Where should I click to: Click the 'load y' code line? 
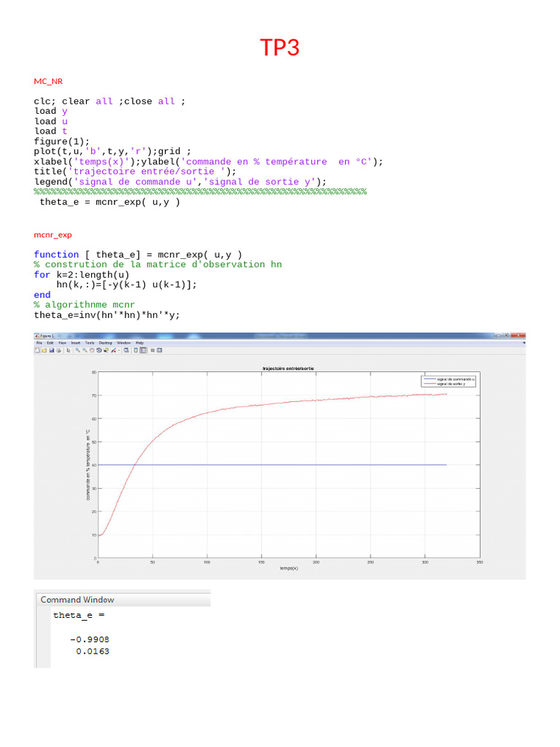point(50,112)
